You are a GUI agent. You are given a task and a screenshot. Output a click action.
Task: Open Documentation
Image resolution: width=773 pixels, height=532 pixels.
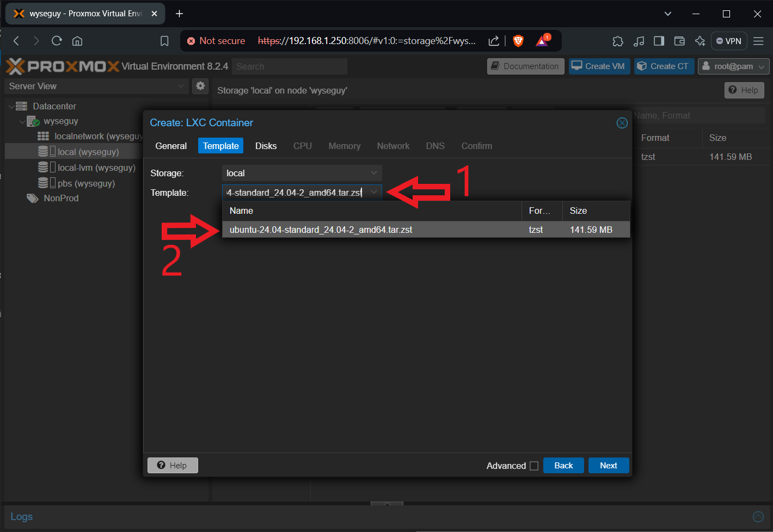click(525, 66)
